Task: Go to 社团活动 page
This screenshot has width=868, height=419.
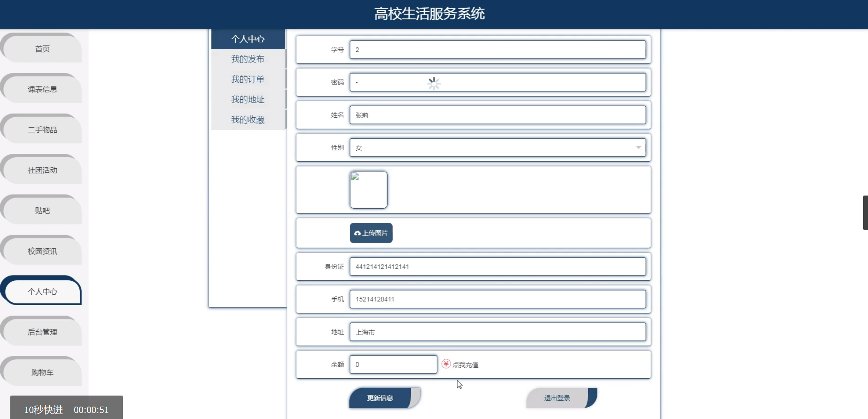Action: (x=42, y=170)
